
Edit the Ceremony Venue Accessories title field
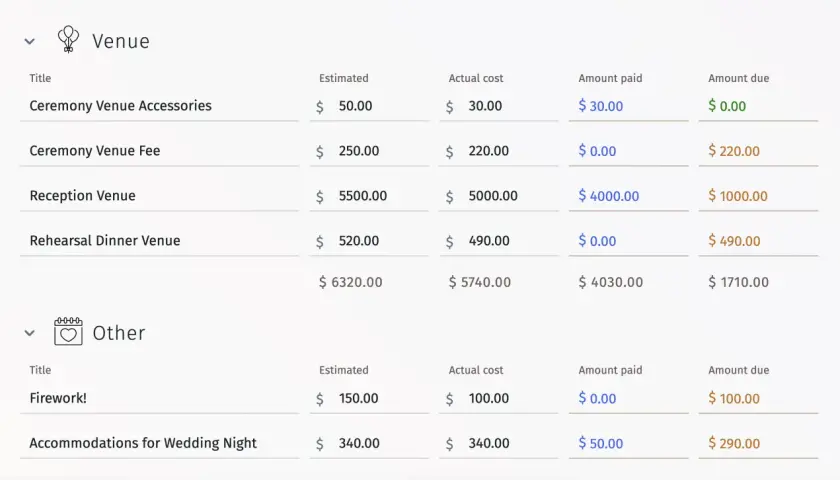[x=160, y=106]
